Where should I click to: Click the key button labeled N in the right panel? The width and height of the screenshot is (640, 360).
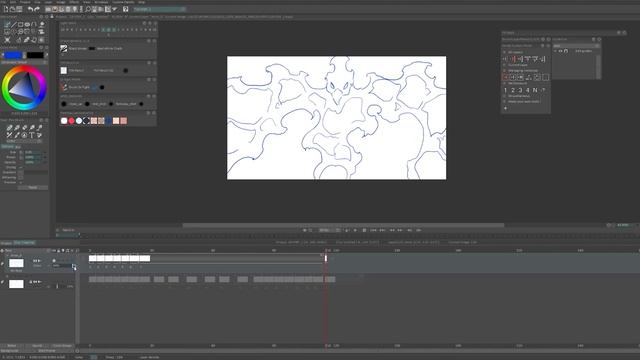tap(535, 90)
